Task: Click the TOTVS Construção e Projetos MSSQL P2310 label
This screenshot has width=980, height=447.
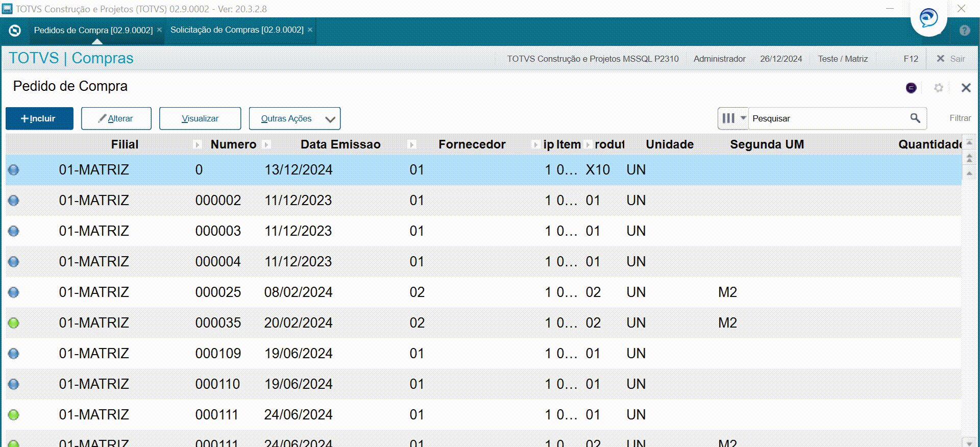Action: [x=593, y=59]
